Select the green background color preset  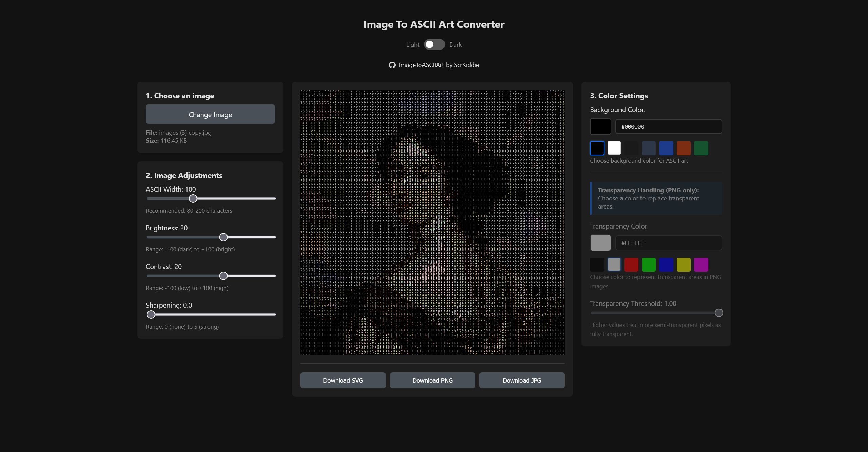point(701,148)
